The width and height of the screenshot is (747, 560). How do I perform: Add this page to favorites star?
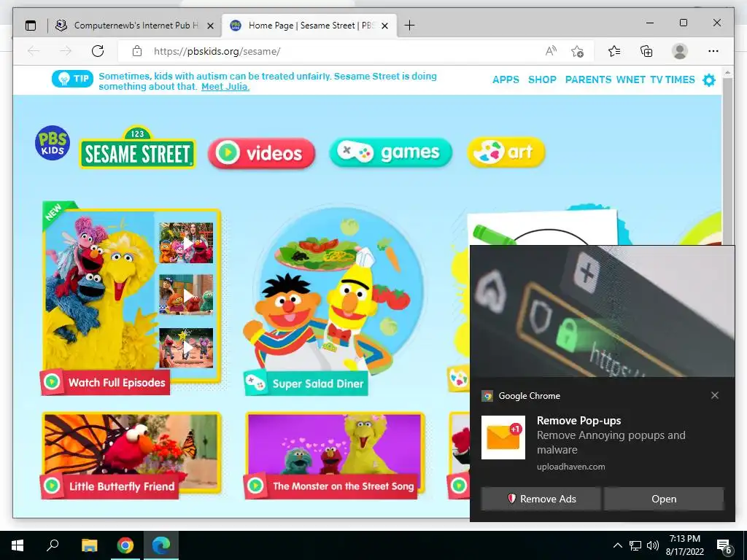pos(578,51)
